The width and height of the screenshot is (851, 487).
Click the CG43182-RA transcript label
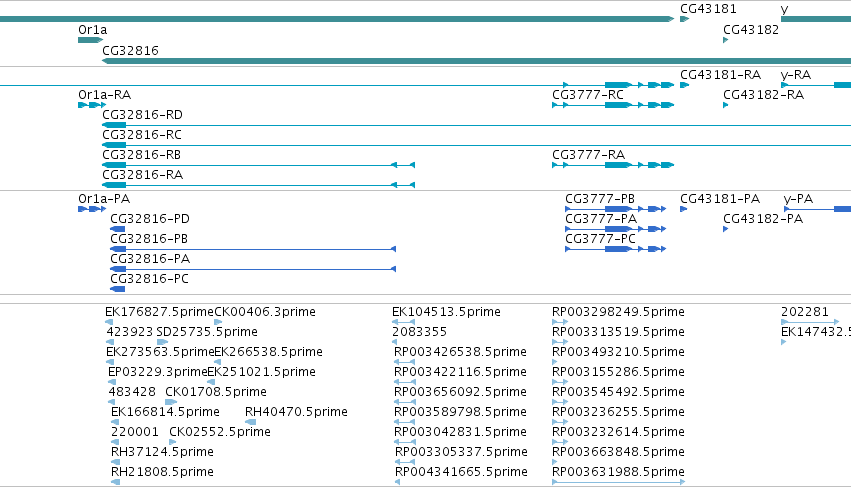763,95
